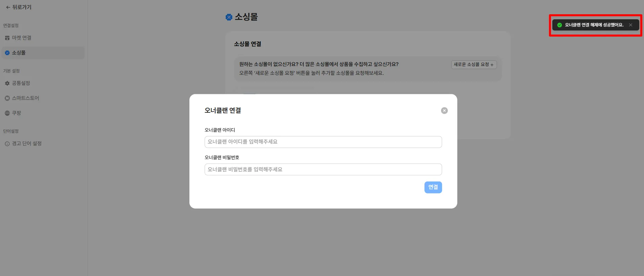Close the 오너클랜 연결 dialog
This screenshot has width=644, height=276.
(444, 111)
